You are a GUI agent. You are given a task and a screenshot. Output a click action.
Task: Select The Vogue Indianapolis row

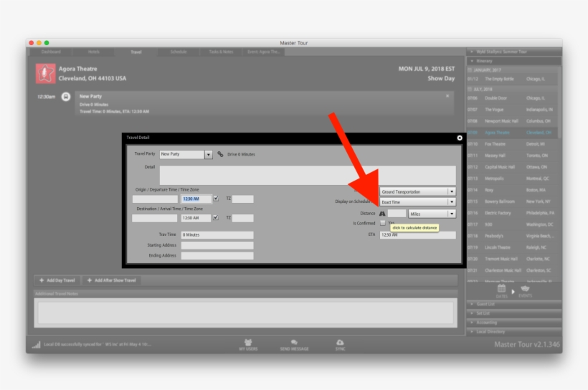512,110
